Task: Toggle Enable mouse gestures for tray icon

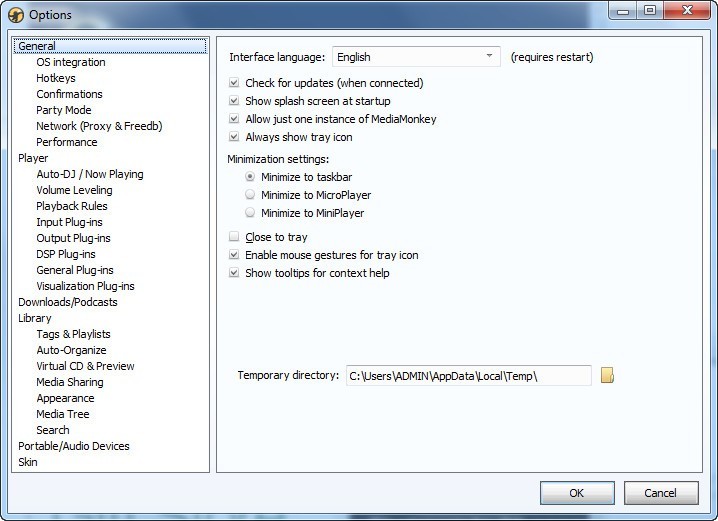Action: tap(234, 255)
